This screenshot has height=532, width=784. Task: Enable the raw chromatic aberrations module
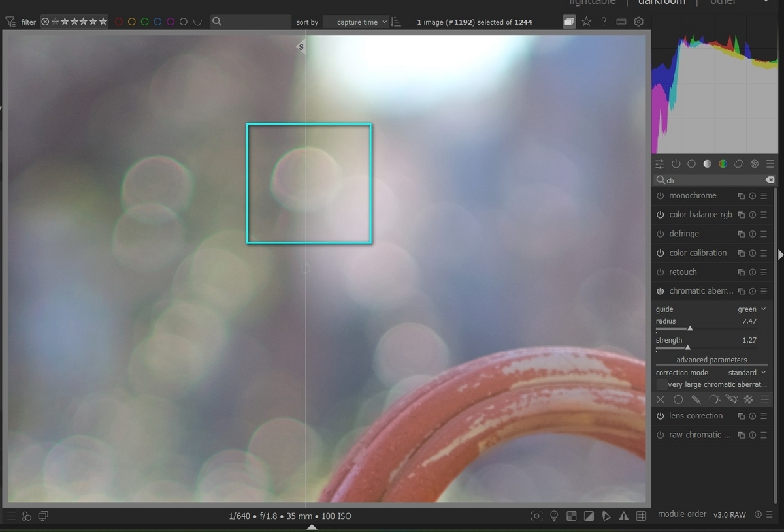[661, 435]
